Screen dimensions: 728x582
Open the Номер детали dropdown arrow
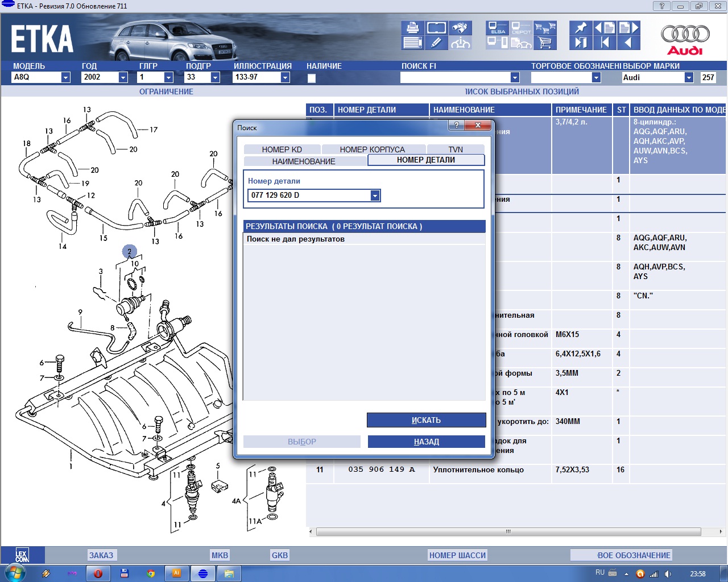tap(375, 196)
